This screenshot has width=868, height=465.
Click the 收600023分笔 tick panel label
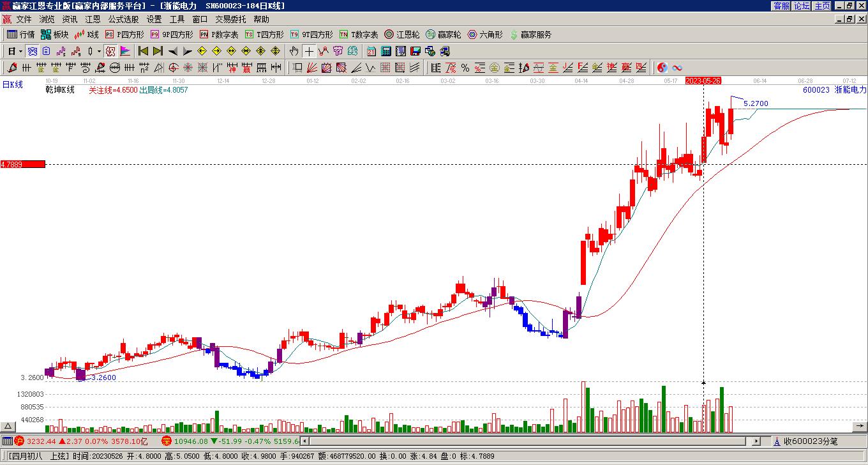(811, 441)
